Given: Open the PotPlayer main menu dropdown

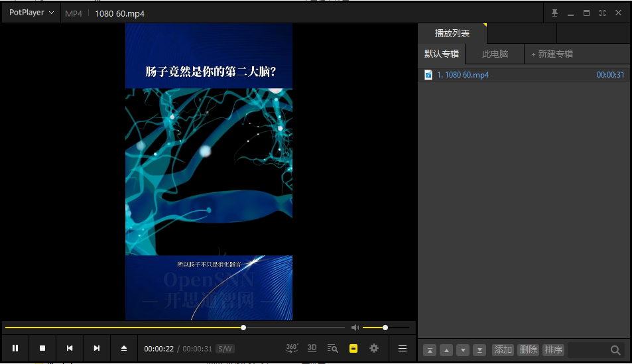Looking at the screenshot, I should click(31, 13).
